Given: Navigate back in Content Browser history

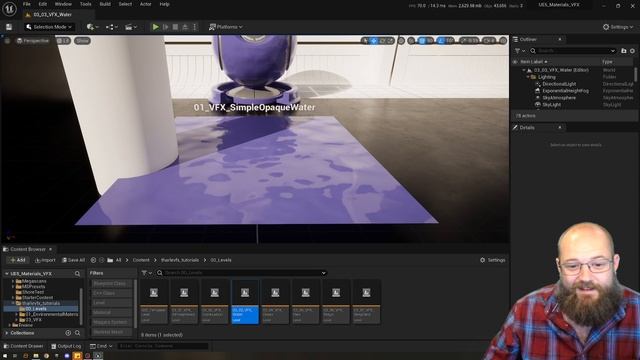Looking at the screenshot, I should [x=93, y=260].
